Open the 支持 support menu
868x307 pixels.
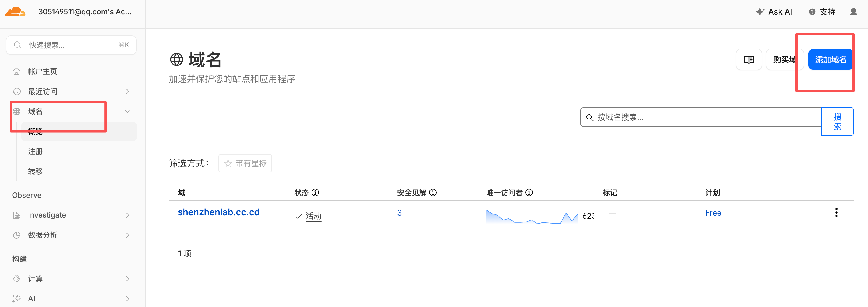coord(822,12)
